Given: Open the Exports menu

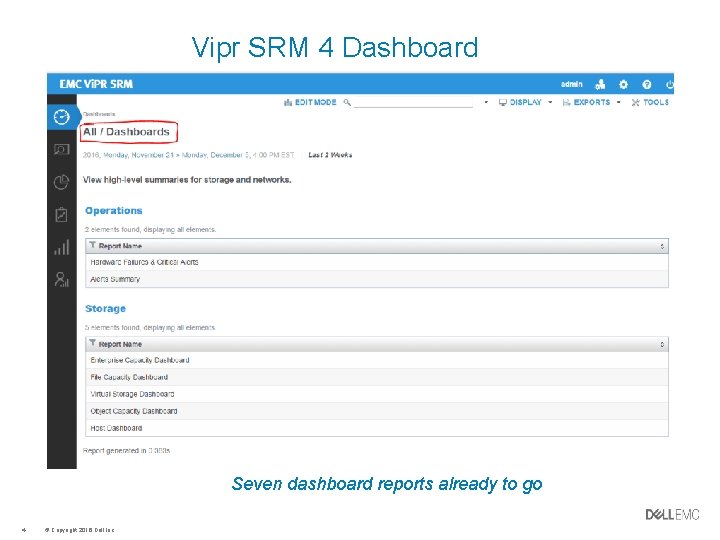Looking at the screenshot, I should tap(591, 102).
